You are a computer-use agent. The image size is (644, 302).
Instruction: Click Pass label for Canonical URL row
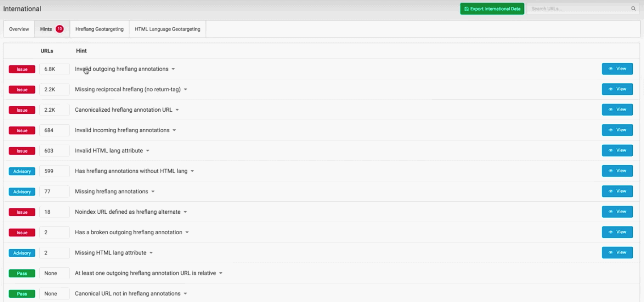coord(22,294)
